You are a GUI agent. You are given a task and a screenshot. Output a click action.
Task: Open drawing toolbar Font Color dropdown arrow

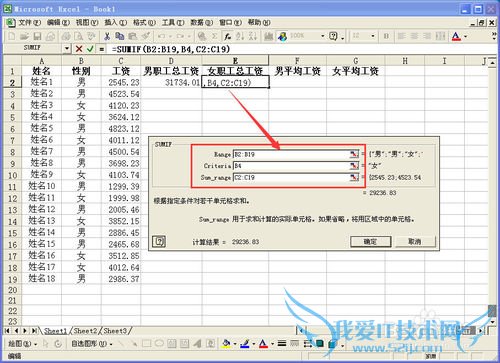click(x=272, y=344)
